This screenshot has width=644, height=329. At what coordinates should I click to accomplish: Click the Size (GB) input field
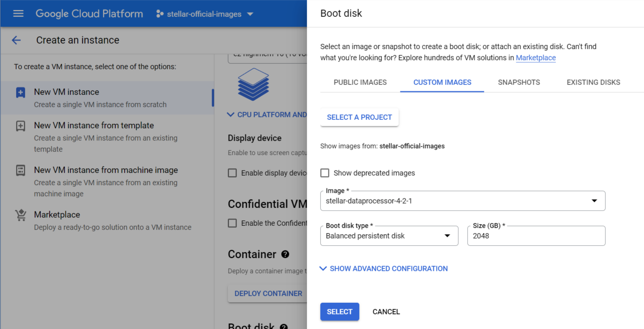click(x=536, y=236)
